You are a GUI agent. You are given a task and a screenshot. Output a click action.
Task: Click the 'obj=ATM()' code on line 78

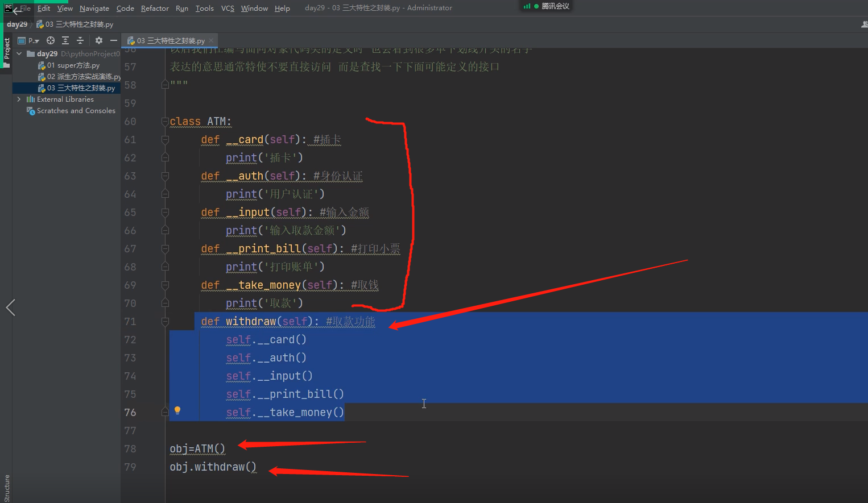click(x=197, y=449)
